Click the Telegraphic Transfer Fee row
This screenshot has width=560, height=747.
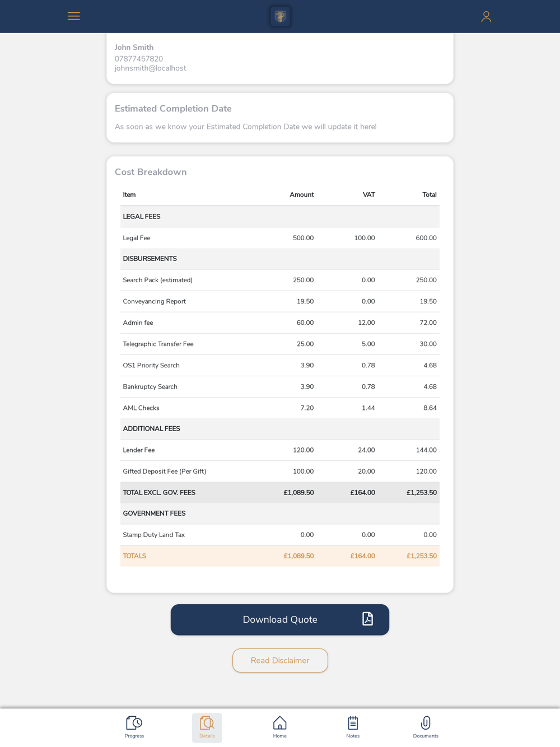coord(280,344)
